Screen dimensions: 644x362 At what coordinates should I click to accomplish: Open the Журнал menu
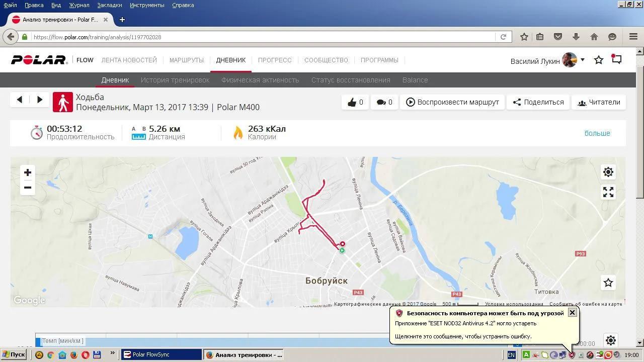[x=79, y=5]
